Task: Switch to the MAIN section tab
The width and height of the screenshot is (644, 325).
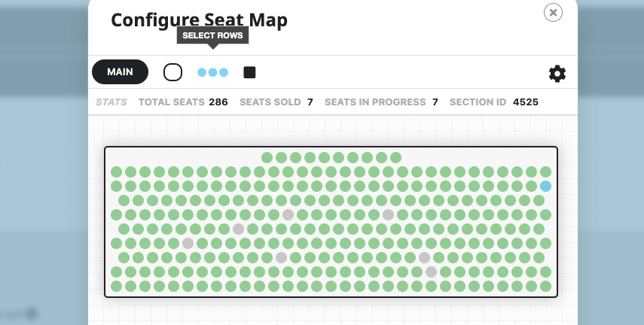Action: click(120, 71)
